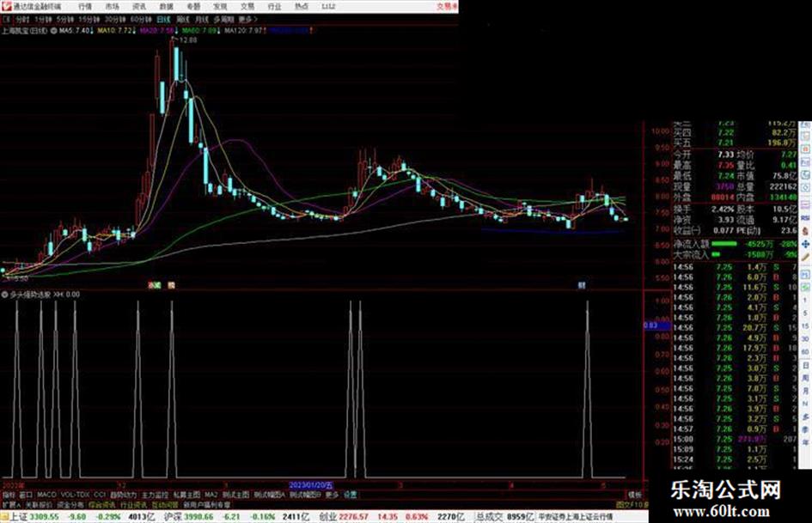Switch chart to 5分钟 period
This screenshot has height=523, width=812.
pyautogui.click(x=64, y=20)
